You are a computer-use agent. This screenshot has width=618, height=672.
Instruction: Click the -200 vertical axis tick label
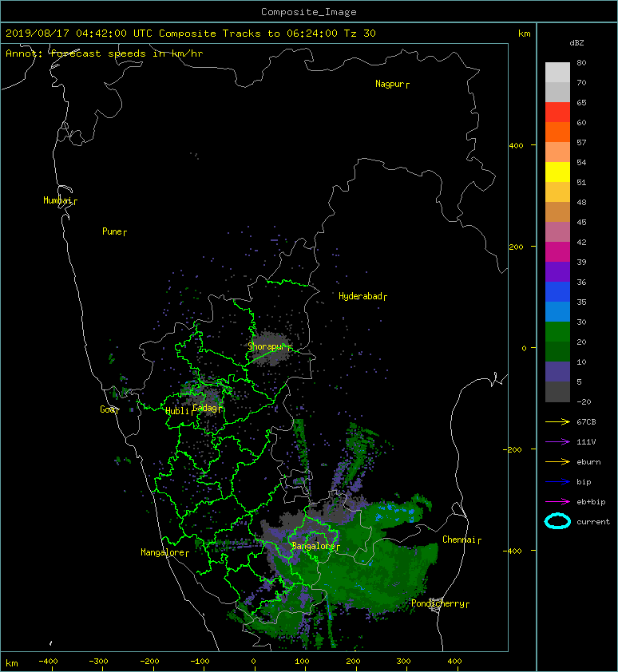(x=513, y=449)
